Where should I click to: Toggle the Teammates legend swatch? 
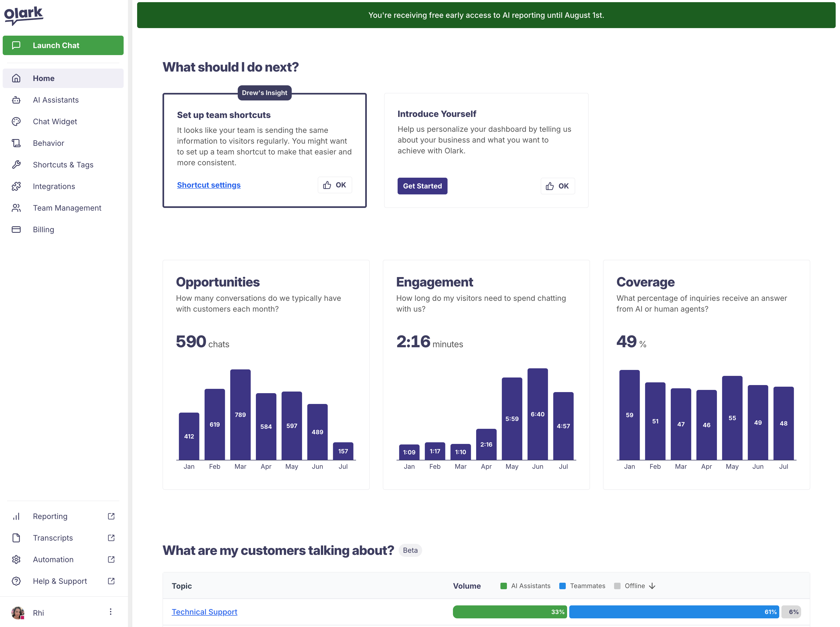[562, 586]
